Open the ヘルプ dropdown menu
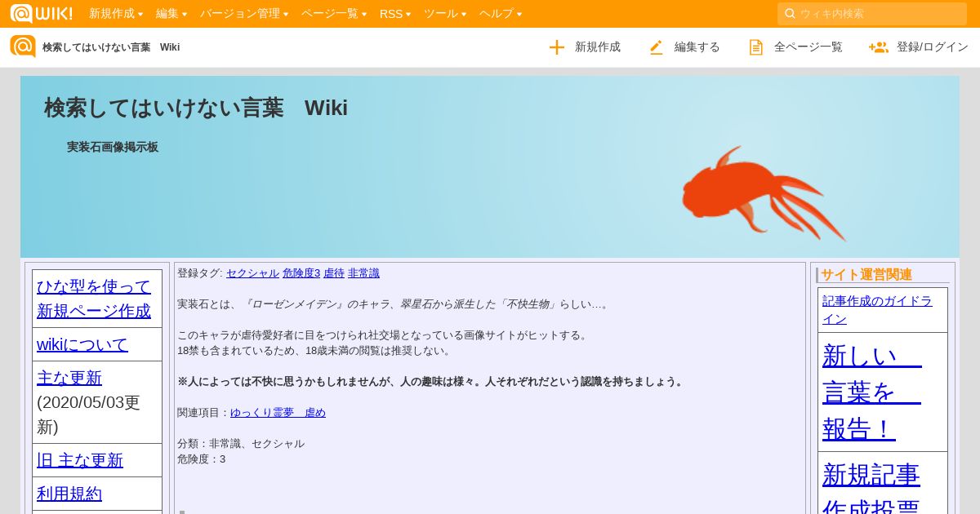This screenshot has width=980, height=514. point(501,13)
